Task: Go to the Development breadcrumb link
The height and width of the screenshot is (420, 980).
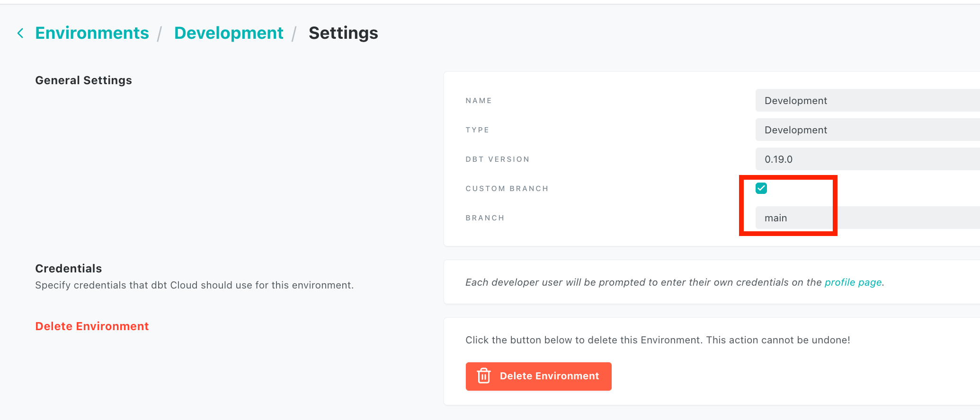Action: (229, 33)
